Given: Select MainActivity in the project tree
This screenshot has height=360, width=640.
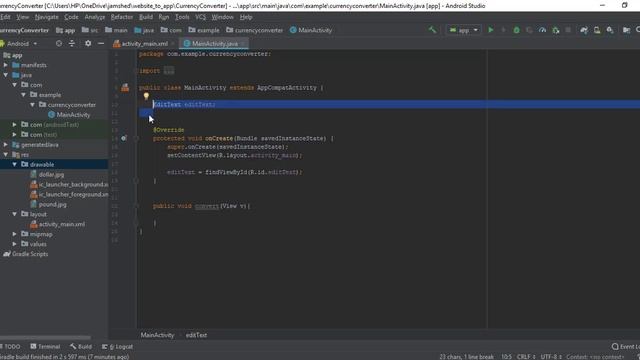Looking at the screenshot, I should (x=69, y=115).
